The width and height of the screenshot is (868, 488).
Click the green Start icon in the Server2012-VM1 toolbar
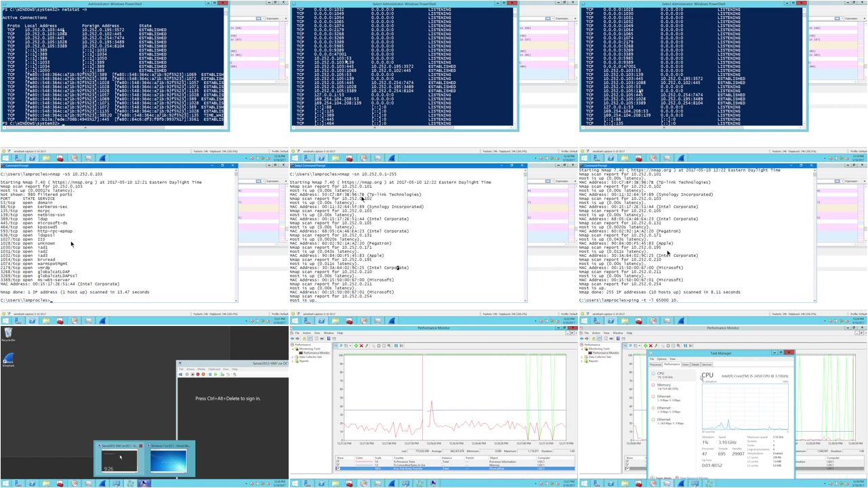click(215, 374)
